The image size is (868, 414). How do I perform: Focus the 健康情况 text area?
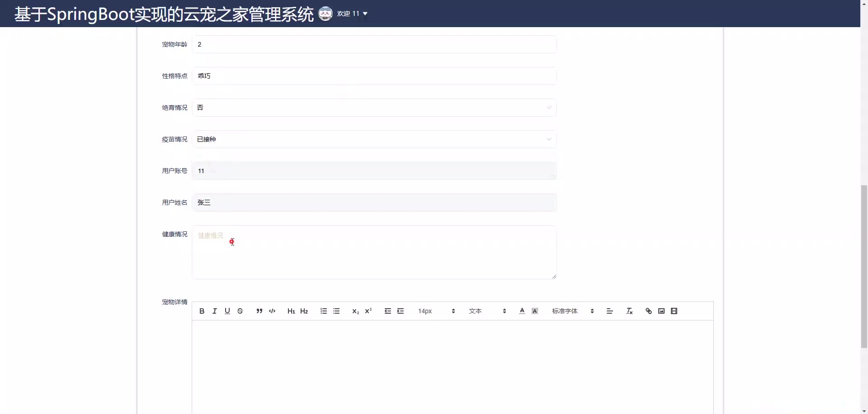point(374,252)
